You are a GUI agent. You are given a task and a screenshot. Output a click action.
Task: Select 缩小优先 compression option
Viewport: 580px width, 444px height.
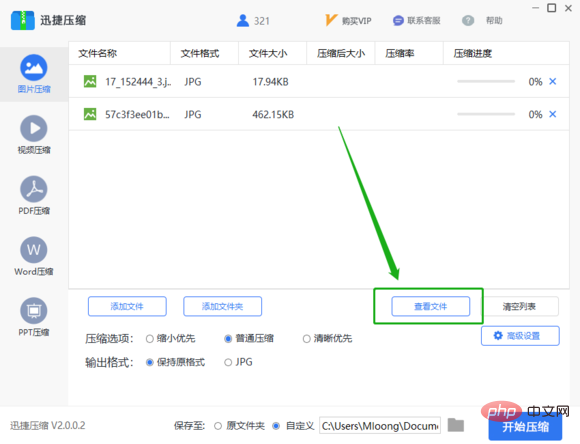[149, 339]
